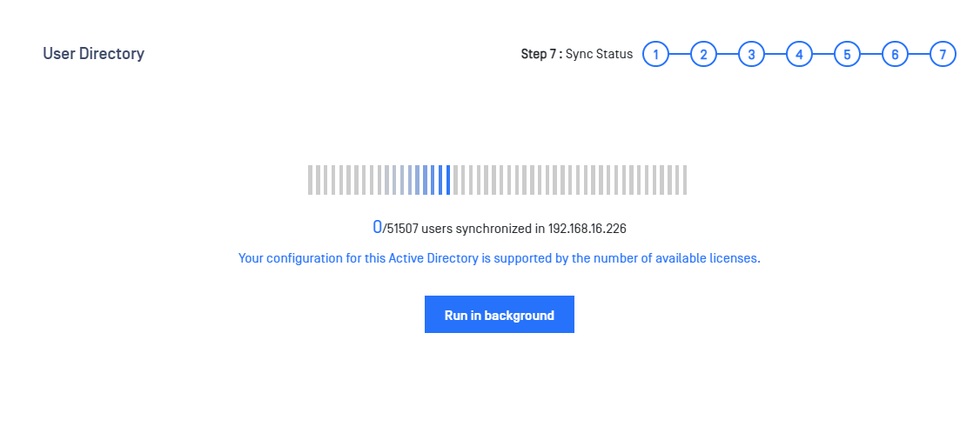Click the last gray segment of progress bar
The image size is (980, 433).
685,180
